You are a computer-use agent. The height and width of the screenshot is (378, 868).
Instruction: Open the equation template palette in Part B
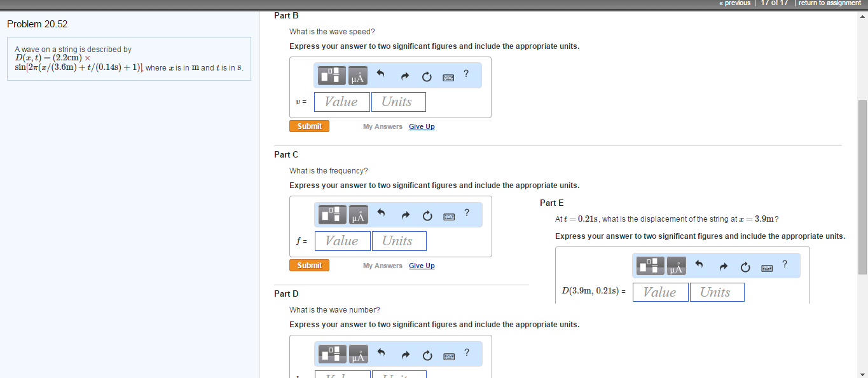pos(330,75)
